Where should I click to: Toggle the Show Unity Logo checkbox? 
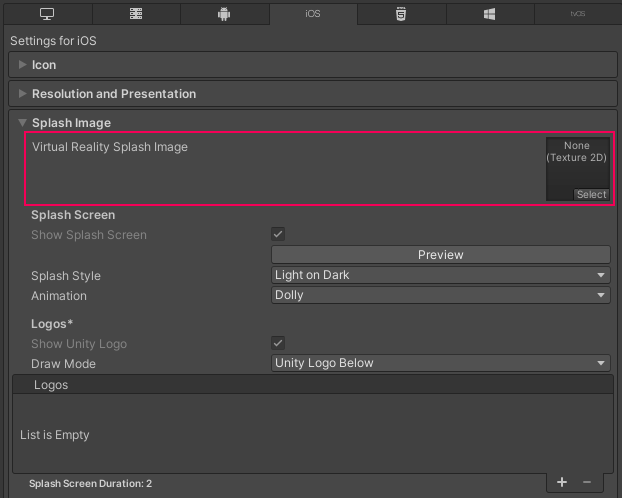[x=279, y=343]
